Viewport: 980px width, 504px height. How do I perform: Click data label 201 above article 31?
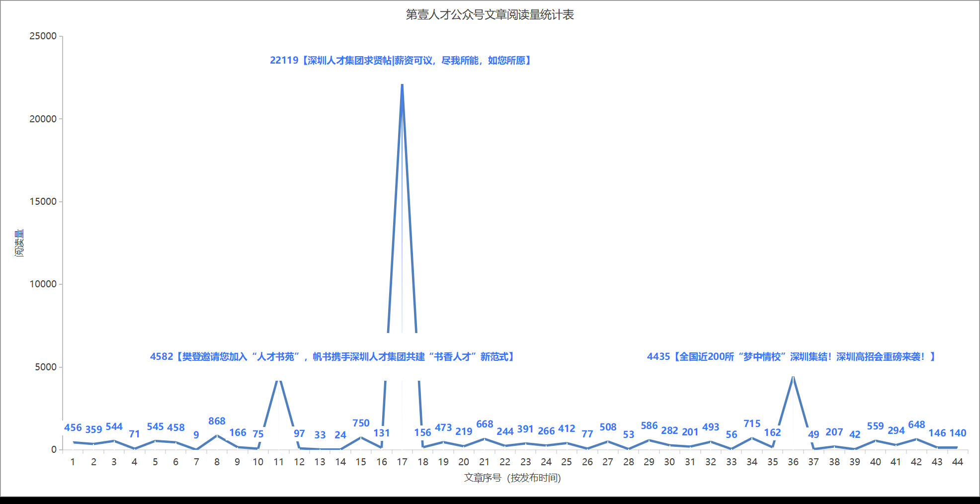(x=690, y=432)
